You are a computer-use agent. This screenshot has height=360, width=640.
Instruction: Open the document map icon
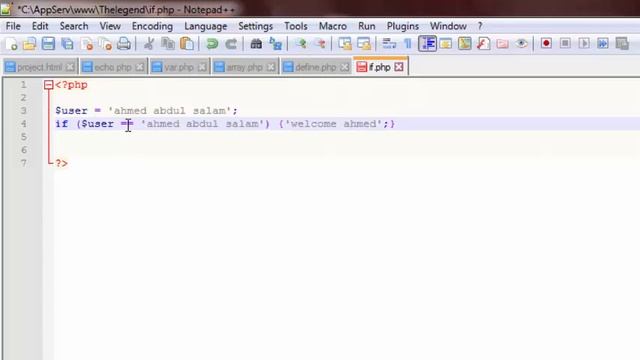pyautogui.click(x=464, y=44)
